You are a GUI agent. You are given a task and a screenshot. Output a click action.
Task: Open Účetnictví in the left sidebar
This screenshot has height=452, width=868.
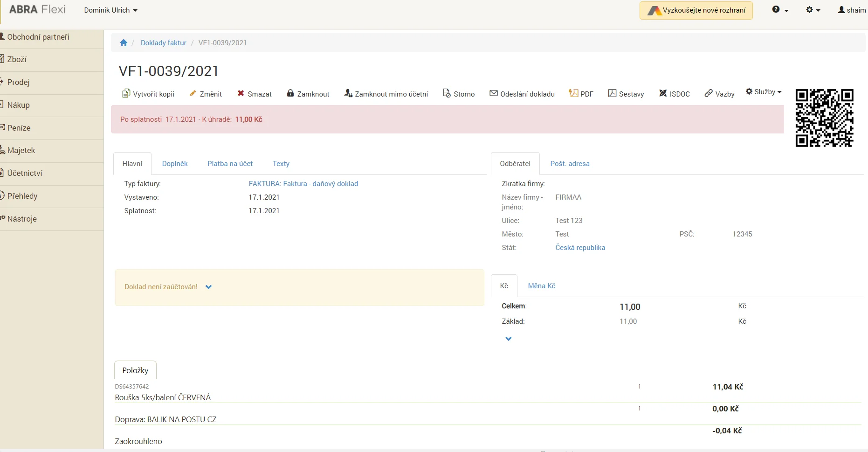pos(25,173)
